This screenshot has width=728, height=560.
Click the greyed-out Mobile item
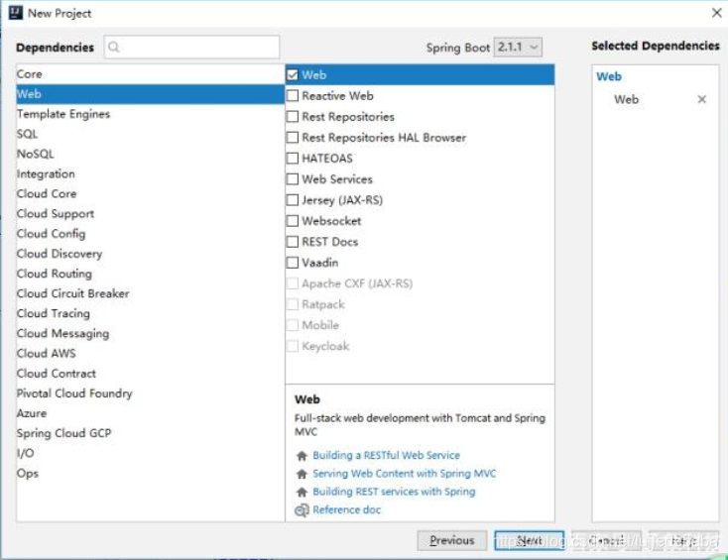420,325
